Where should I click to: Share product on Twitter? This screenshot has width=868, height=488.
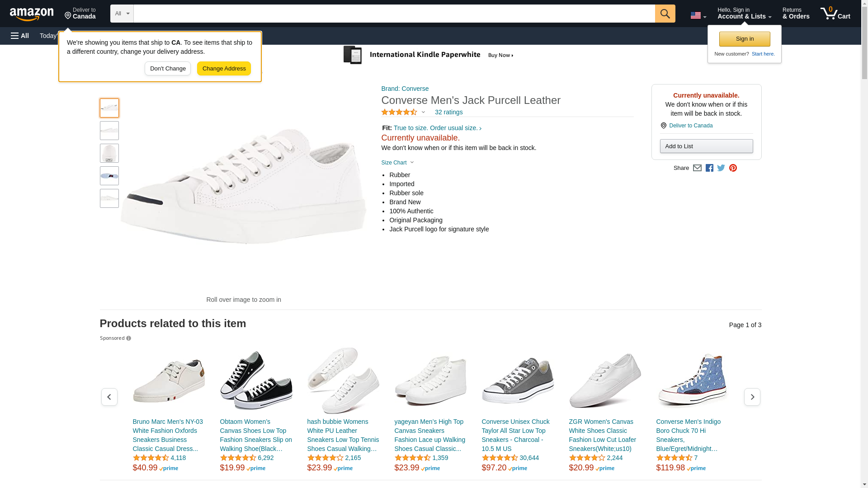tap(721, 168)
